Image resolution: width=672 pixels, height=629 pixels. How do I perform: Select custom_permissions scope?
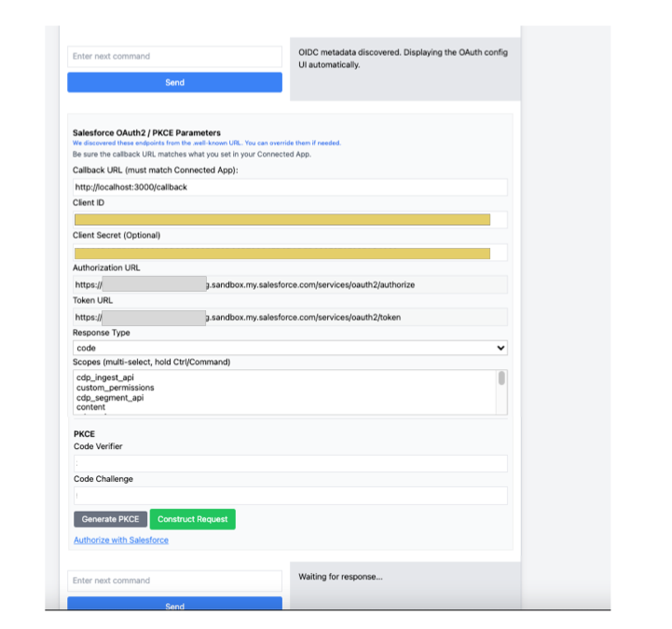116,388
